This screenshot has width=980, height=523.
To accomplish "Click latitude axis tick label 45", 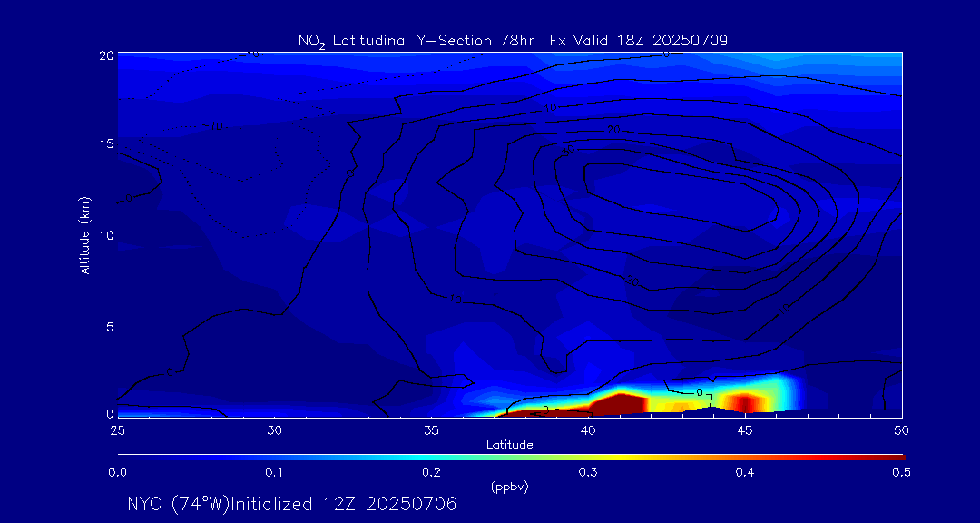I will [745, 430].
